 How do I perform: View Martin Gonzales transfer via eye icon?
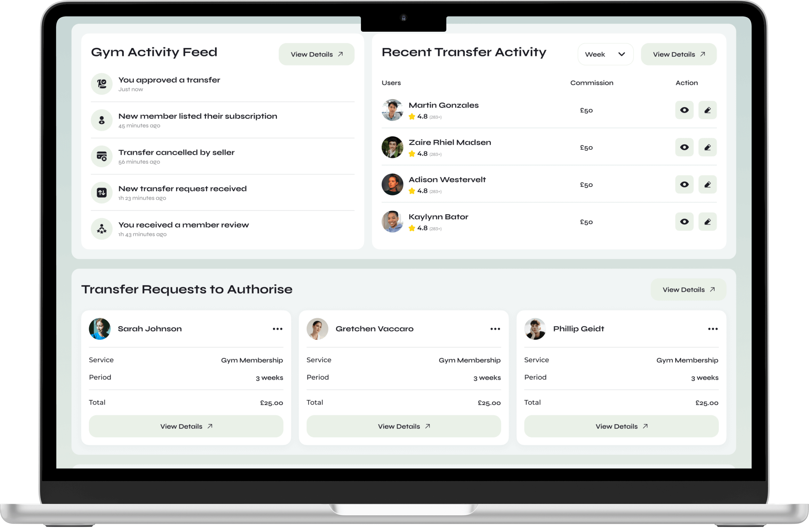684,110
